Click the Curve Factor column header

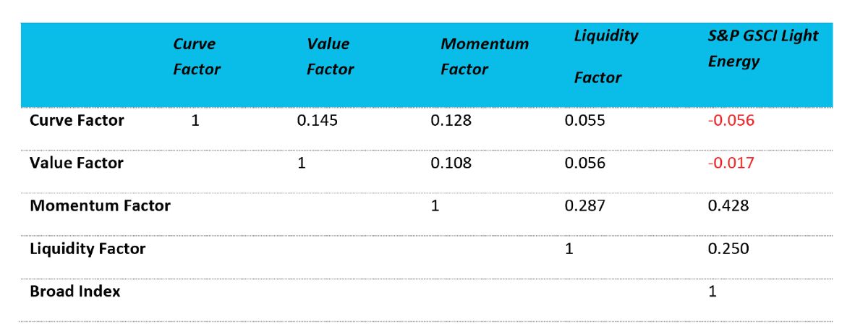(x=196, y=57)
